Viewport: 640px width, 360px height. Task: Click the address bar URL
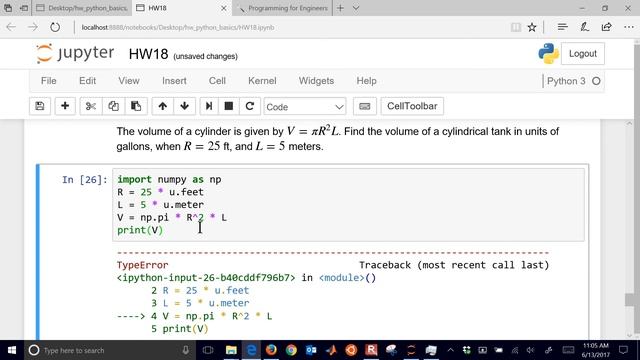click(178, 27)
